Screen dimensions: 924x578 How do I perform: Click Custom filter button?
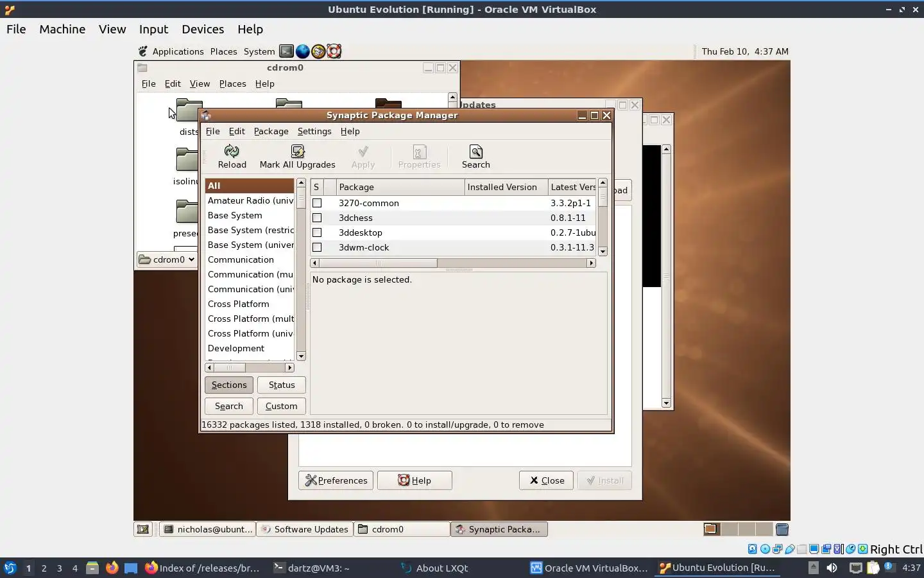pos(282,406)
